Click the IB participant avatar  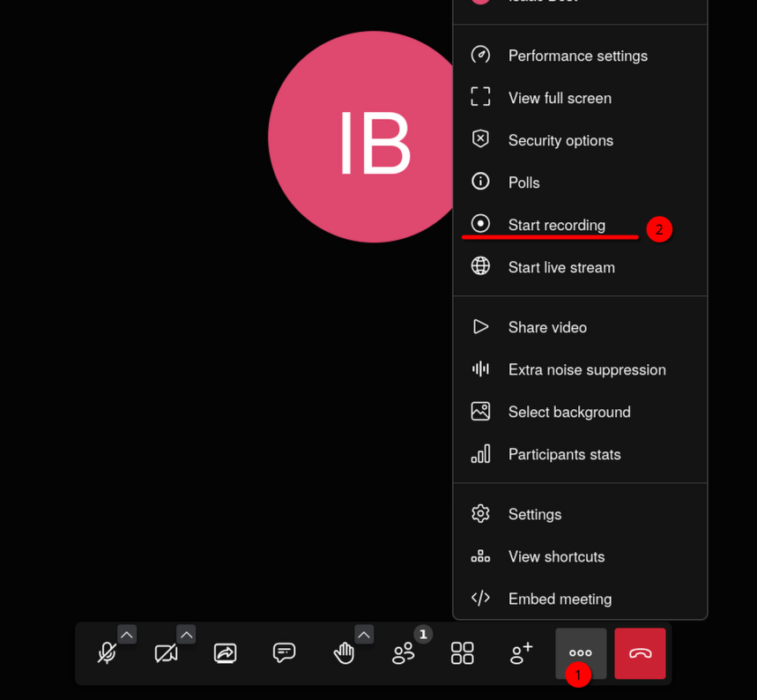click(361, 137)
